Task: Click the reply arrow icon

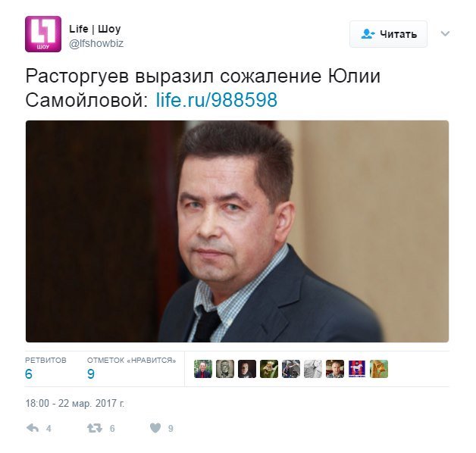Action: (33, 428)
